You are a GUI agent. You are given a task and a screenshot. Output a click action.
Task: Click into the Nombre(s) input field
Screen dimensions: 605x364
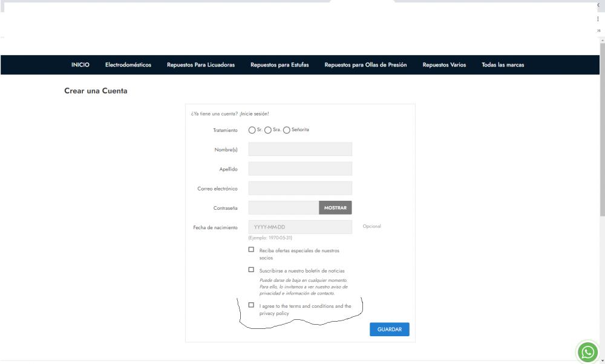point(299,149)
